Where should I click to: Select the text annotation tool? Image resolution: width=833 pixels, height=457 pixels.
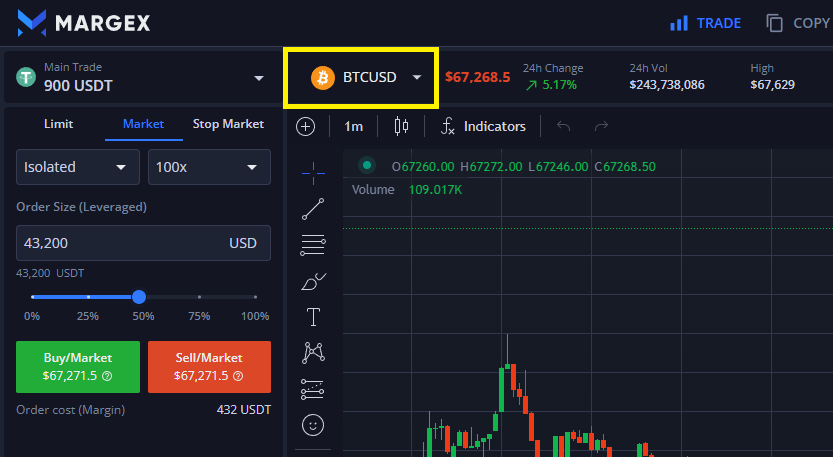313,317
